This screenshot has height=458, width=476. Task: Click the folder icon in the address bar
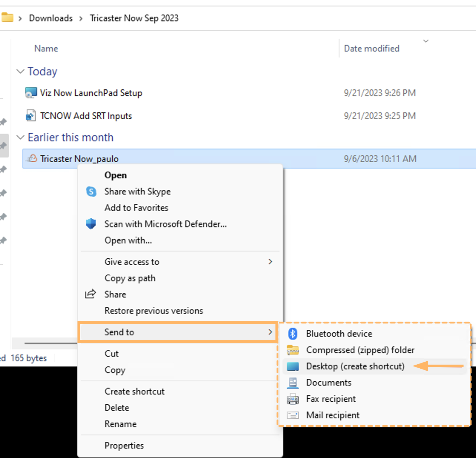tap(7, 17)
